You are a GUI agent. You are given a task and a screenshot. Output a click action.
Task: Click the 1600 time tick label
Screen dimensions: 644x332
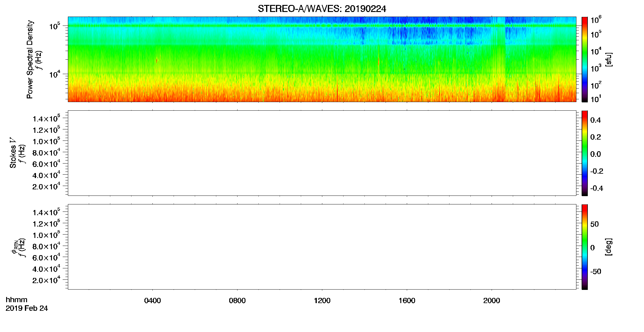tap(407, 301)
